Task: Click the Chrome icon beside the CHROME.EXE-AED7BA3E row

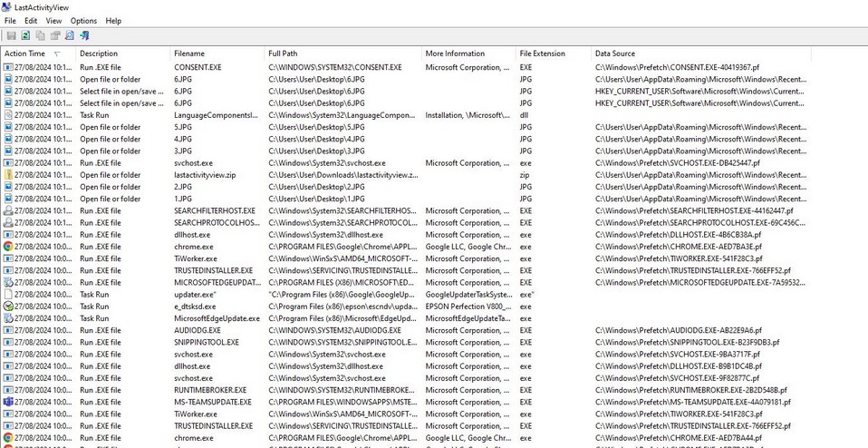Action: coord(8,247)
